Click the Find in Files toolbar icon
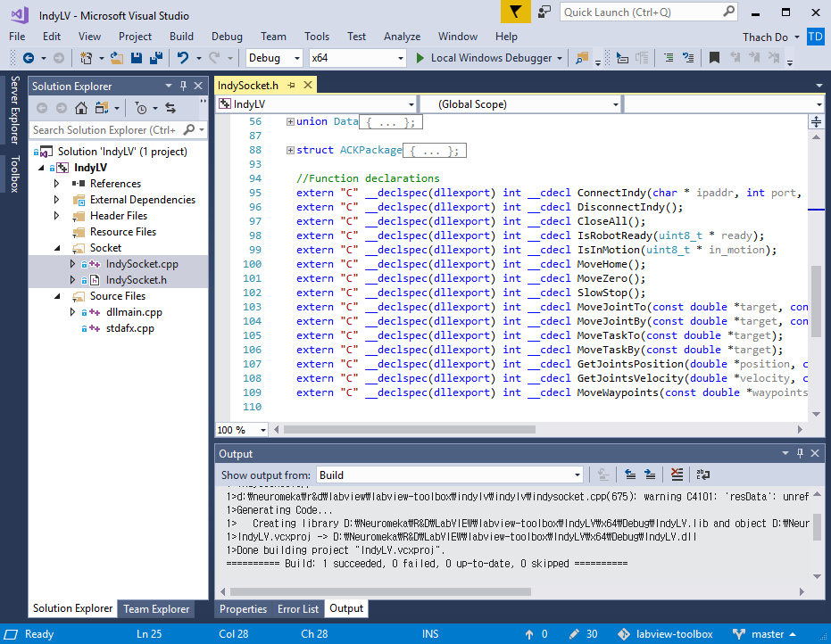Image resolution: width=831 pixels, height=644 pixels. coord(582,58)
